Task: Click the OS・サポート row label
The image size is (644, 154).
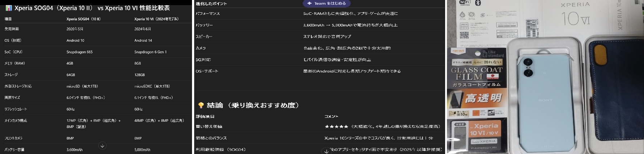Action: [207, 71]
